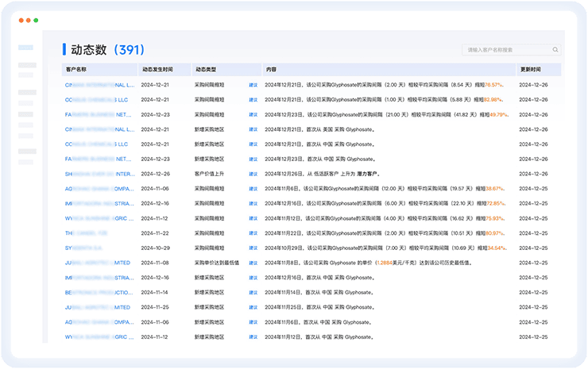The image size is (588, 369).
Task: Click the 内容 column header
Action: [271, 70]
